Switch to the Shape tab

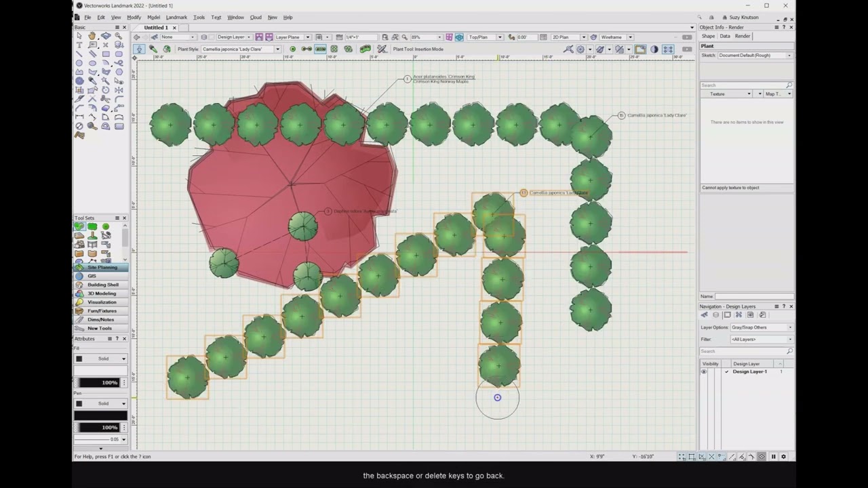[x=708, y=36]
